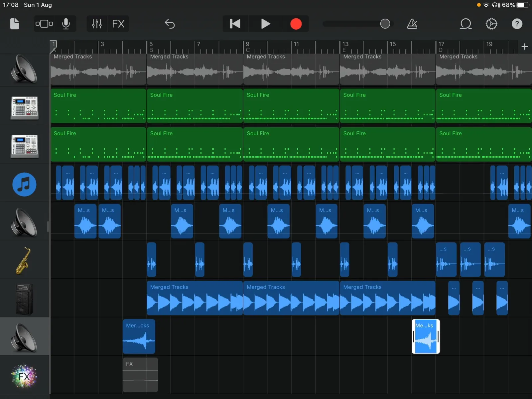
Task: Switch to the track view browser button
Action: [44, 24]
